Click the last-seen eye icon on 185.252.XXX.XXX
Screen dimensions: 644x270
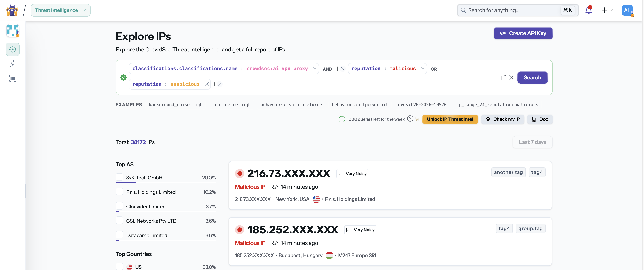[275, 243]
